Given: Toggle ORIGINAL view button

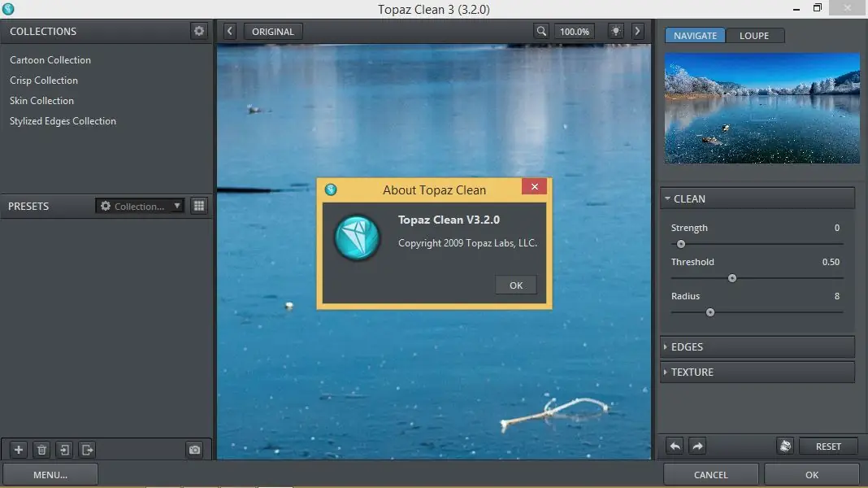Looking at the screenshot, I should pos(273,32).
